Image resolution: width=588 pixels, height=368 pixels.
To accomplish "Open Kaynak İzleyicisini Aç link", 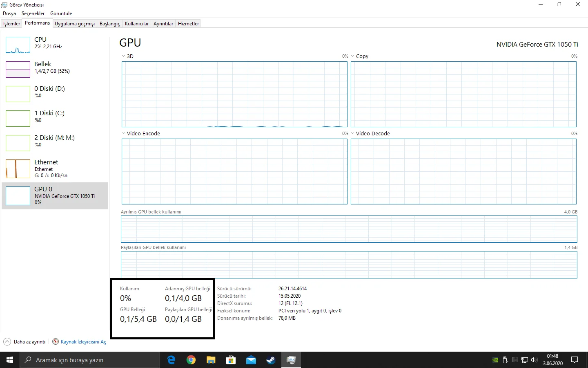I will [x=79, y=342].
